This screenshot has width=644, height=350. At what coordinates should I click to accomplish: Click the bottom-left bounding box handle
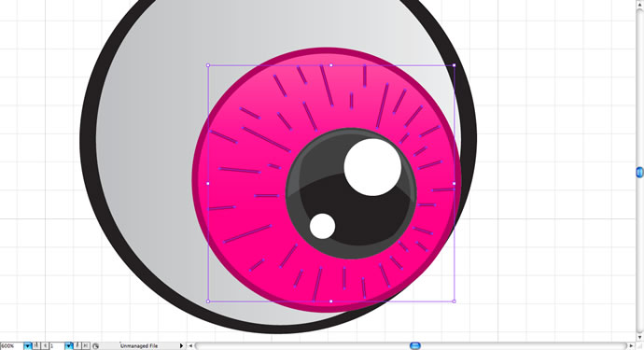(x=208, y=301)
